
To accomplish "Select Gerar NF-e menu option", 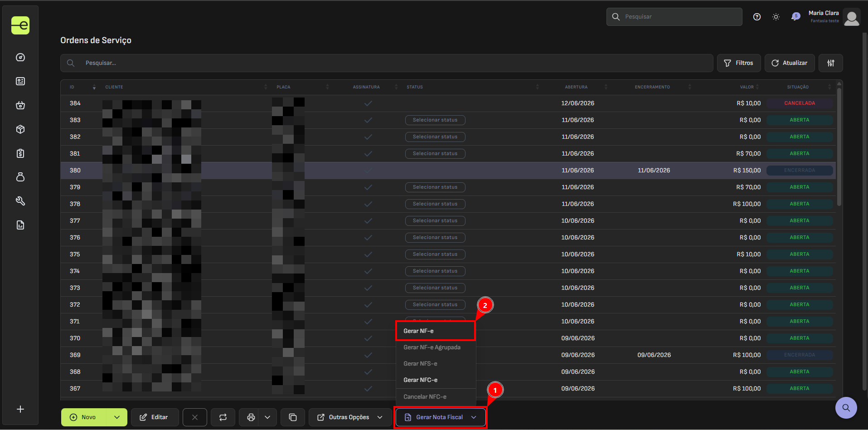I will tap(436, 331).
